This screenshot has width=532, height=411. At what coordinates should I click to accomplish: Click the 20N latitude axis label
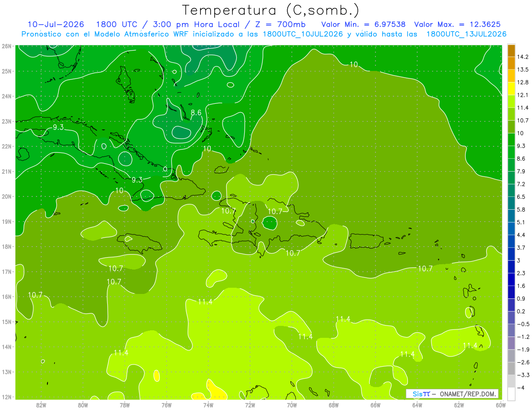tap(7, 196)
